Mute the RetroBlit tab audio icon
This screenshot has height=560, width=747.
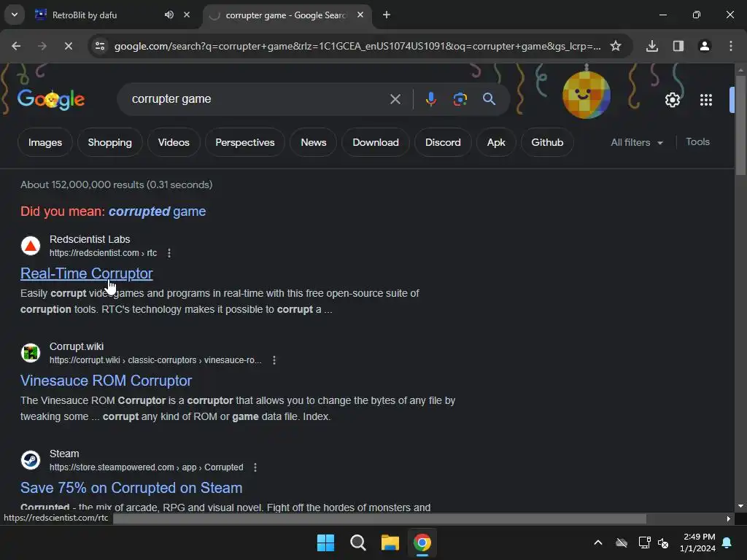coord(169,15)
